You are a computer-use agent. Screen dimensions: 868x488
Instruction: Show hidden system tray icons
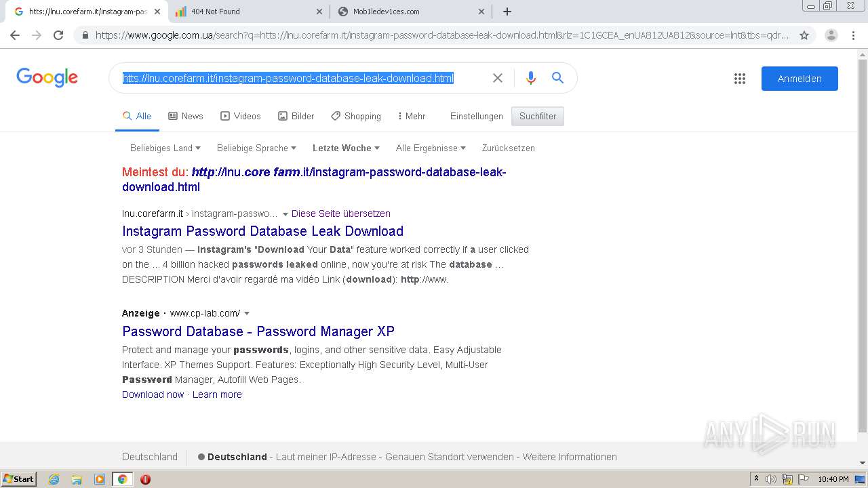756,479
